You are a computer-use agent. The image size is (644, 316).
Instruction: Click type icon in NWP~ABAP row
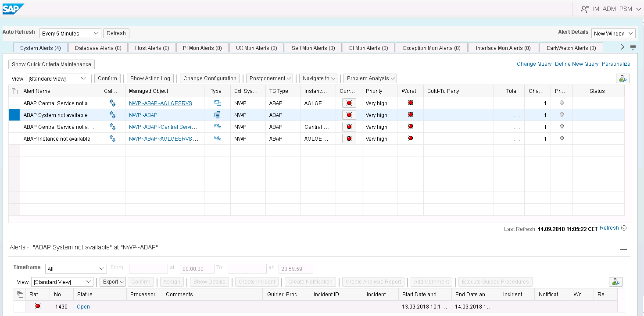(217, 115)
